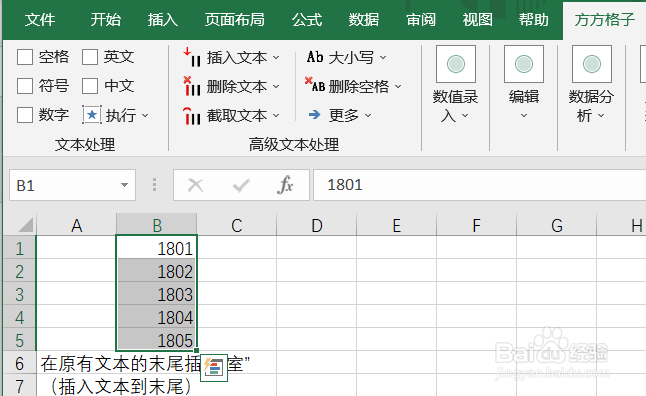Switch to the 视图 tab
This screenshot has height=396, width=646.
tap(477, 19)
